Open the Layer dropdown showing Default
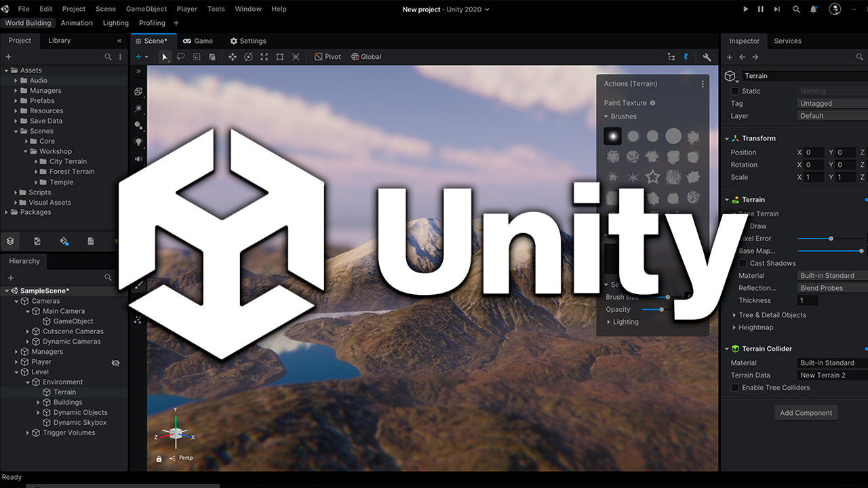Screen dimensions: 868x488 (833, 116)
